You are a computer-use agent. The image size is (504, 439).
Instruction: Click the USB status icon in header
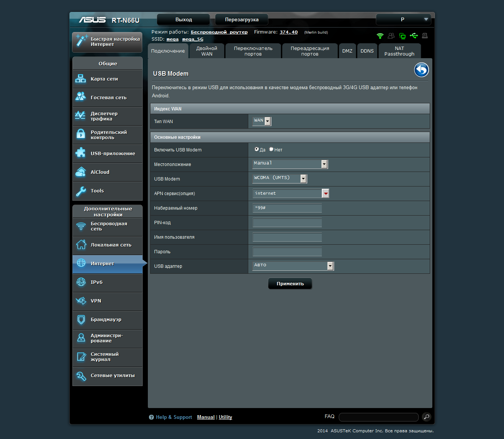tap(414, 36)
